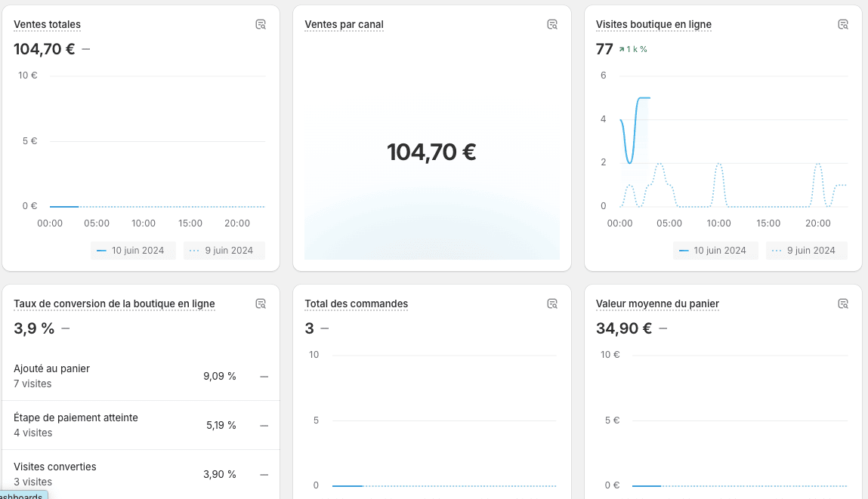
Task: Open report icon on Visites boutique en ligne
Action: point(843,24)
